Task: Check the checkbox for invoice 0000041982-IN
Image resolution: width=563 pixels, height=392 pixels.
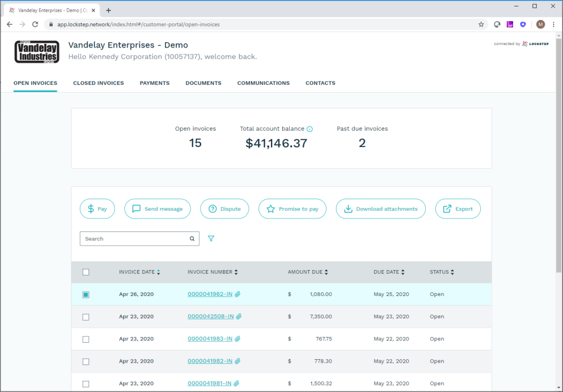Action: click(86, 362)
